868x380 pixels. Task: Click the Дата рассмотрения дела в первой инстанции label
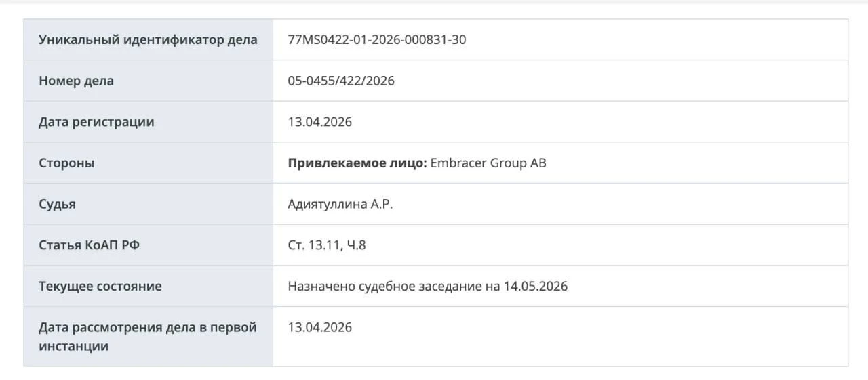pyautogui.click(x=148, y=337)
